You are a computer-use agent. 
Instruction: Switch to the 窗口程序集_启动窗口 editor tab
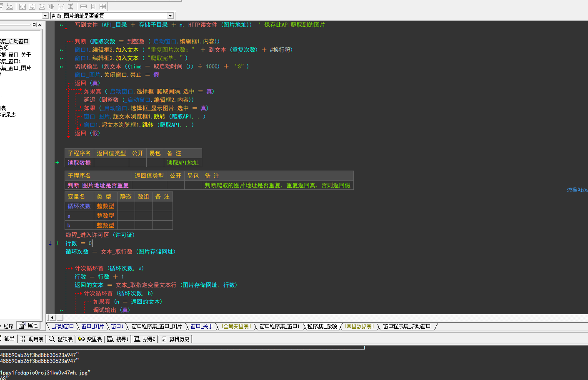(407, 326)
